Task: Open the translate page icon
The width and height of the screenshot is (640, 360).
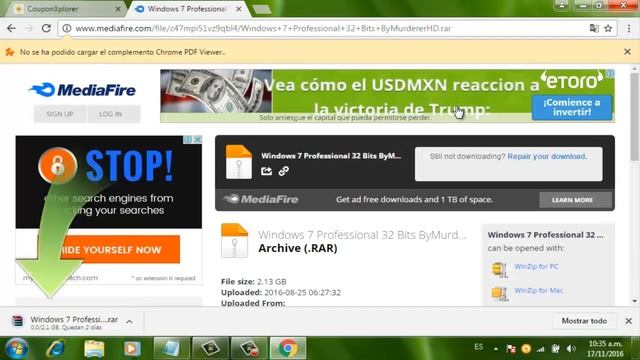Action: click(x=594, y=28)
